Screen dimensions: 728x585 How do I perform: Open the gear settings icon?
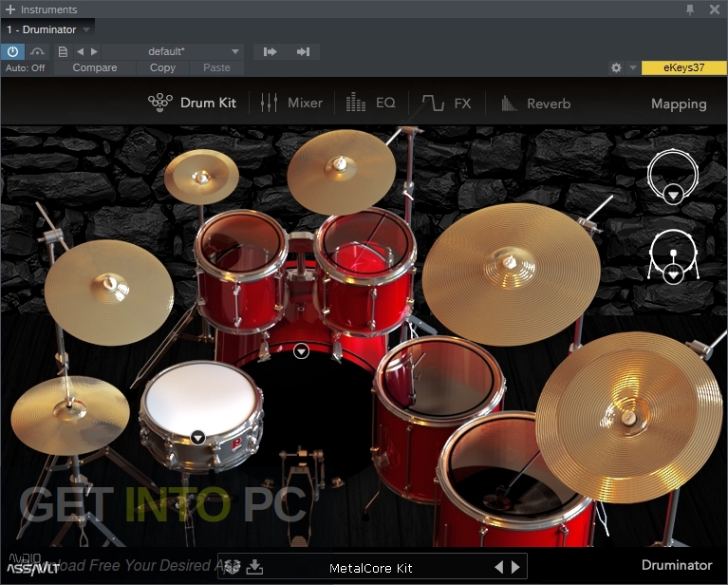coord(616,67)
